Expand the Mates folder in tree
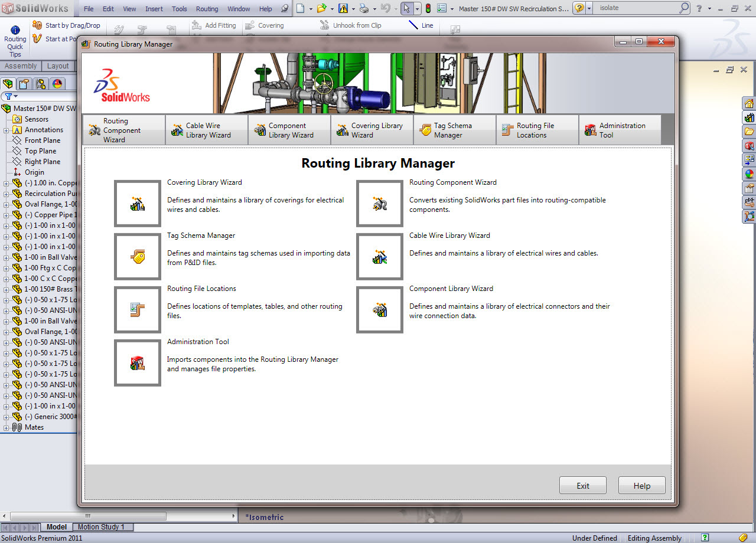The image size is (756, 543). pos(7,427)
